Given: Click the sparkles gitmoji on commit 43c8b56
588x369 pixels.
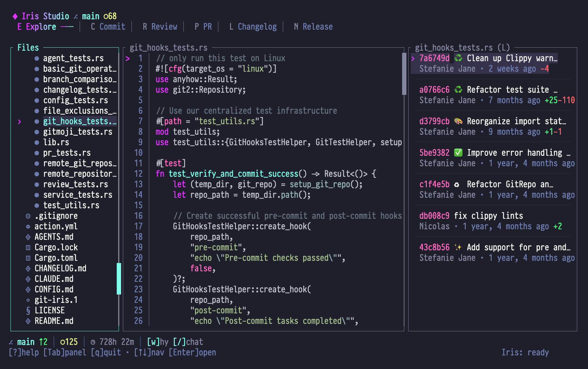Looking at the screenshot, I should tap(458, 247).
